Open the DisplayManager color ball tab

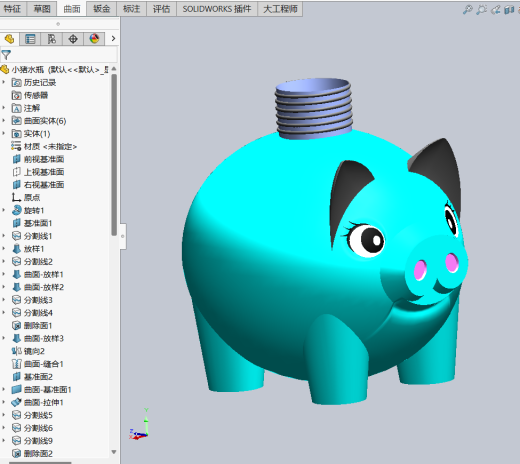(x=94, y=39)
